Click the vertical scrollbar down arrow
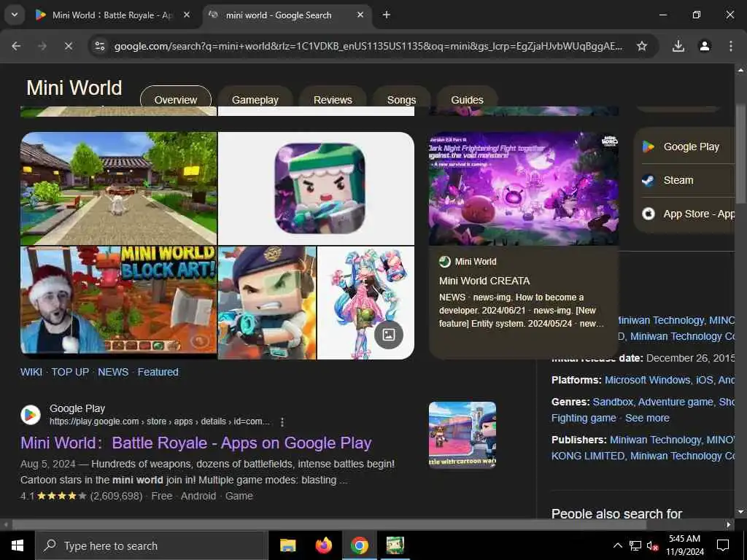 click(740, 512)
